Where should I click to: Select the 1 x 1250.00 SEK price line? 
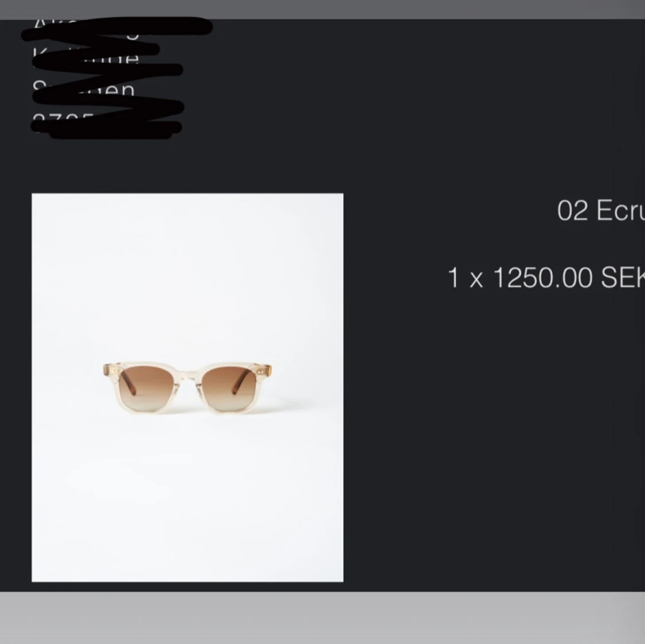point(546,277)
